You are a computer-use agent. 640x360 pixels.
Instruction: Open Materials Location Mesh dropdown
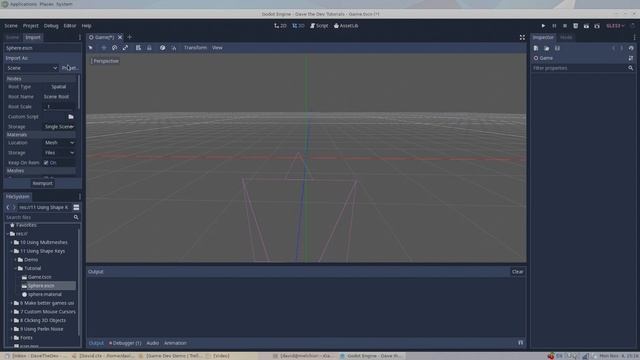(59, 143)
